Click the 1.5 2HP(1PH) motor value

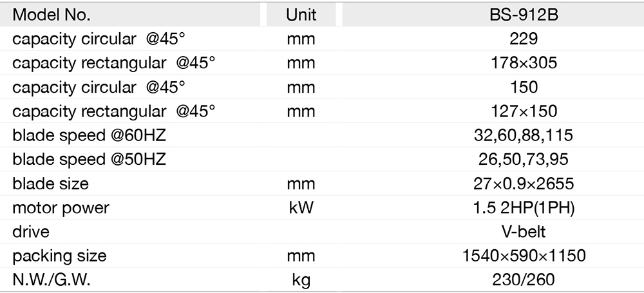(524, 208)
